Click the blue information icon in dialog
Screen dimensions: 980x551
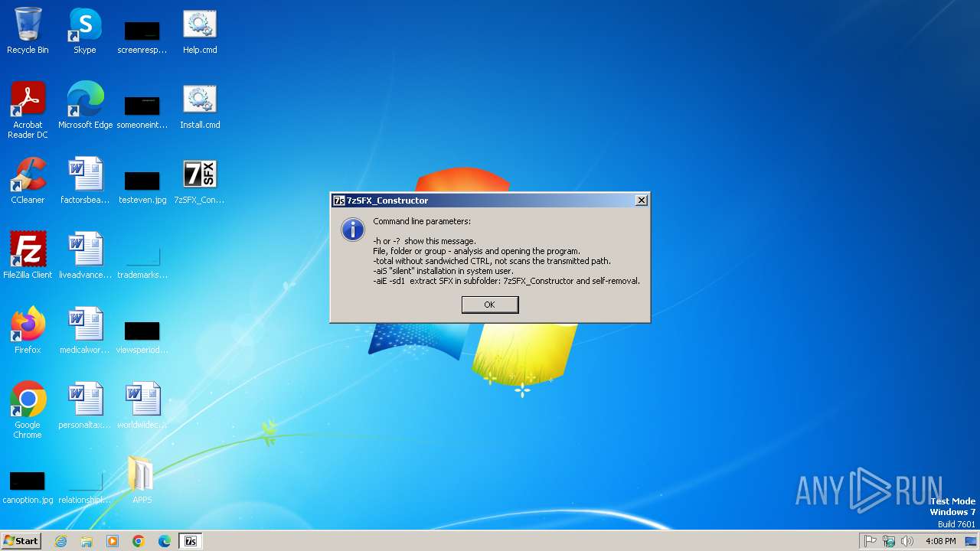pyautogui.click(x=352, y=229)
